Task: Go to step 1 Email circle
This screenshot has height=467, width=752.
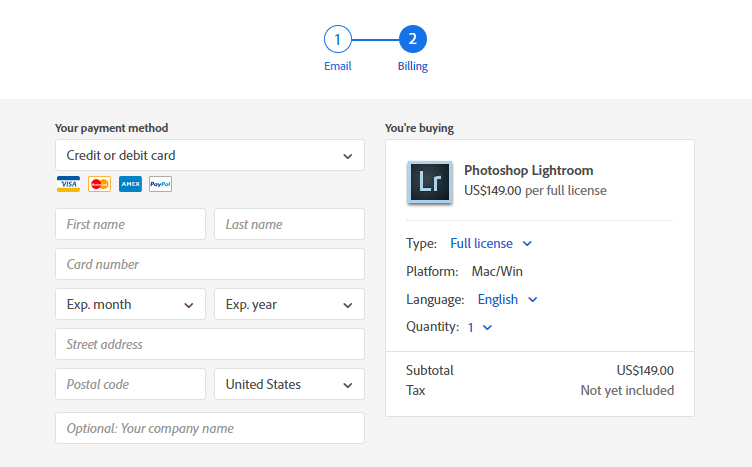Action: 338,40
